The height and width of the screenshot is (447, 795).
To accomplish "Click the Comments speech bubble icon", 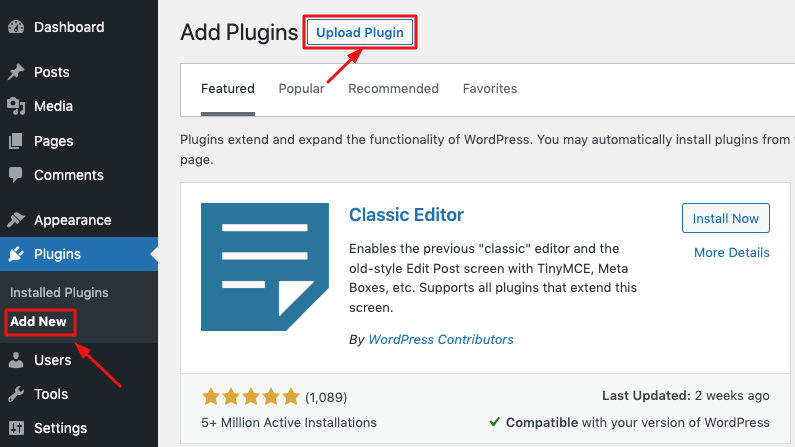I will 16,175.
